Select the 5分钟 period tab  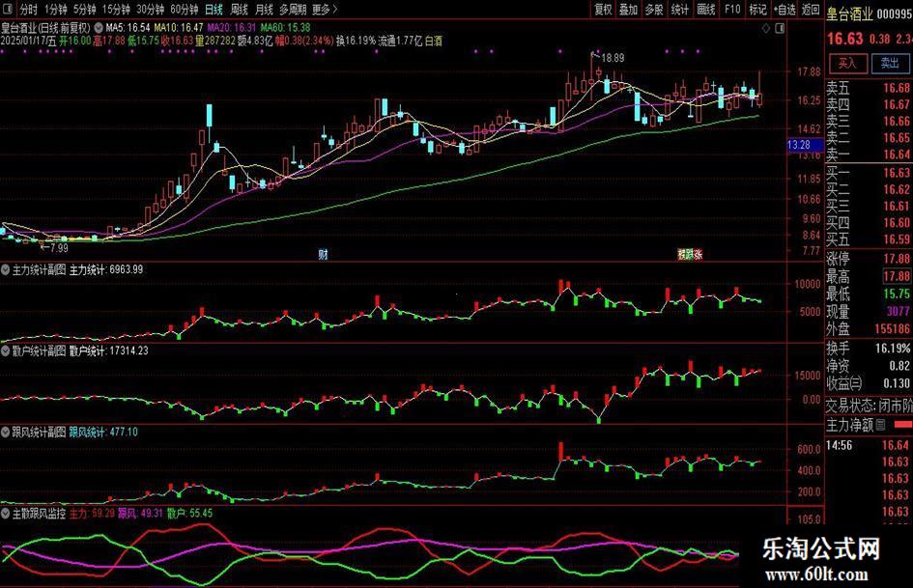tap(84, 10)
